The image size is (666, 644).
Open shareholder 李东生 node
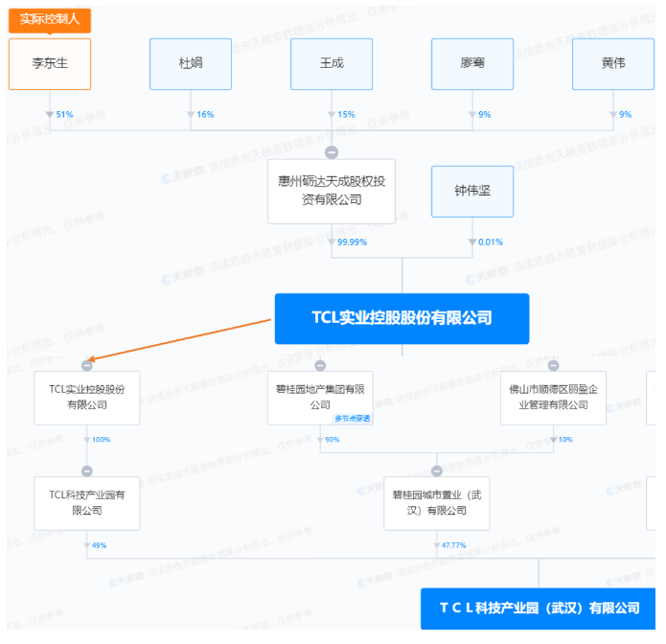[x=50, y=64]
